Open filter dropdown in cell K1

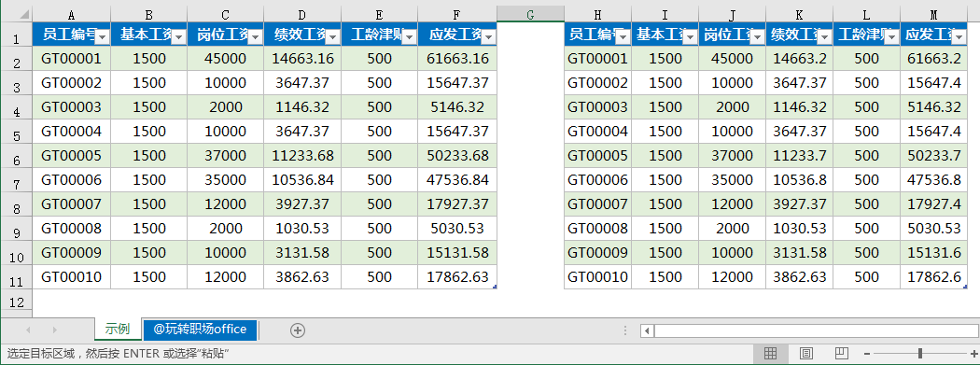click(x=824, y=38)
